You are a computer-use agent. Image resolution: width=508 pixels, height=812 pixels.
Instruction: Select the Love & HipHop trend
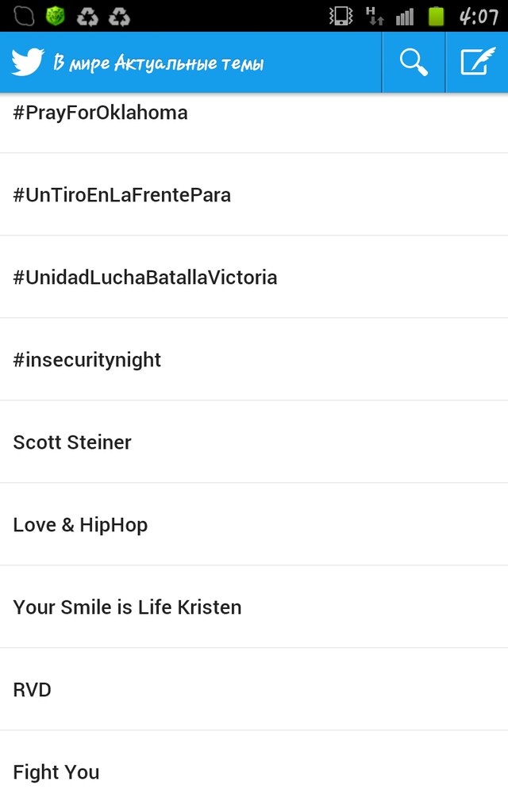pyautogui.click(x=254, y=525)
